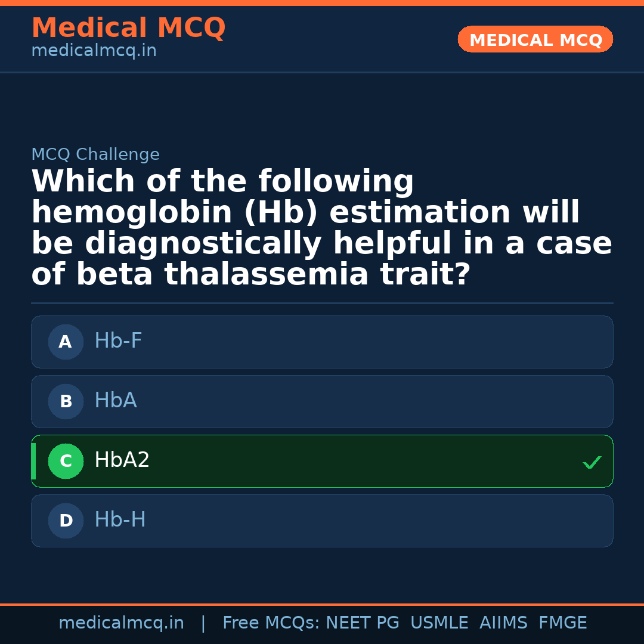Open the medicalmcq.in link in the footer

point(121,623)
